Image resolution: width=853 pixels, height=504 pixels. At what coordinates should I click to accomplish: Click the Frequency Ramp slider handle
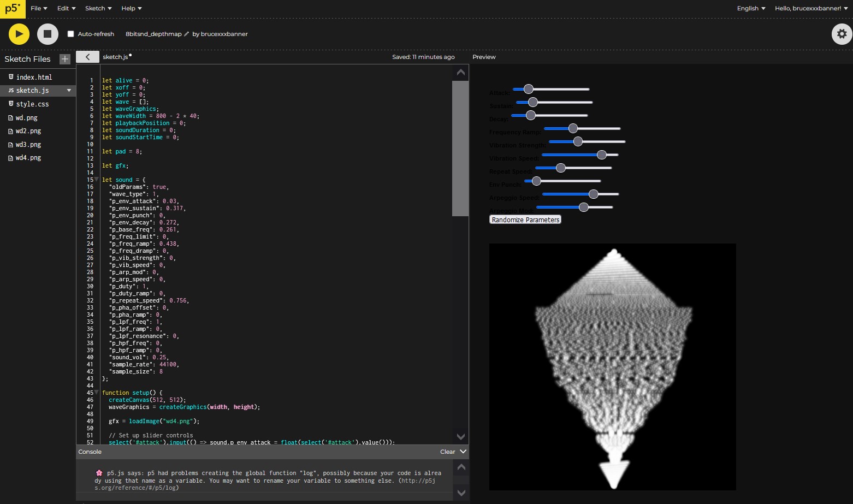pos(573,128)
